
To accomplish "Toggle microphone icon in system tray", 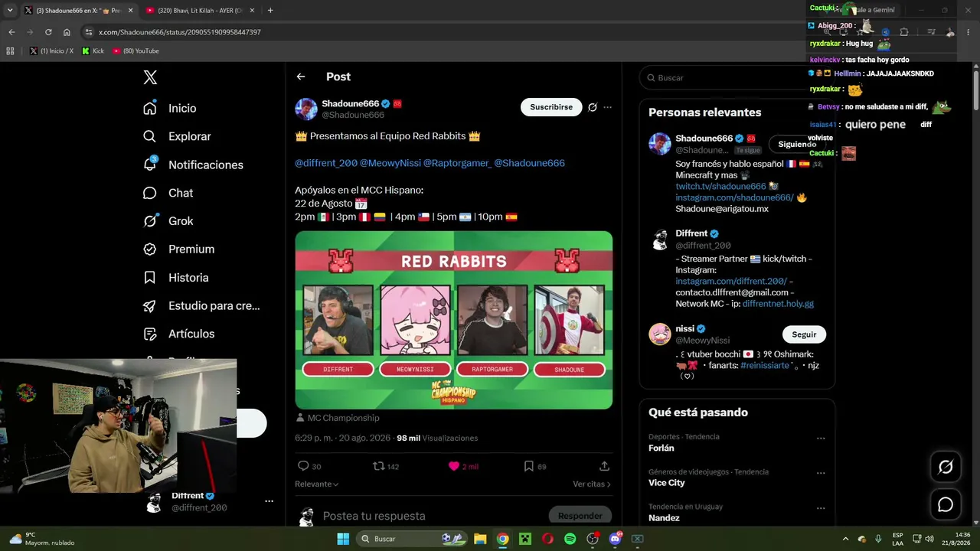I will (878, 539).
